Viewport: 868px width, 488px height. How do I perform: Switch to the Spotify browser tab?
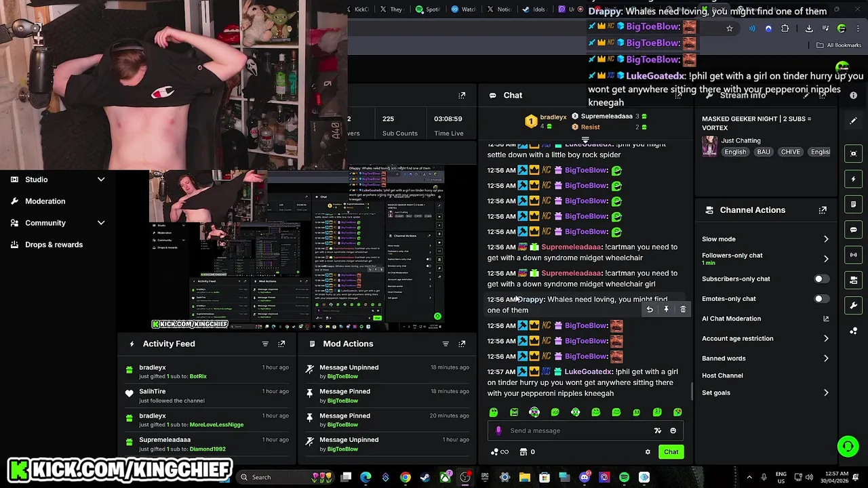pyautogui.click(x=428, y=9)
